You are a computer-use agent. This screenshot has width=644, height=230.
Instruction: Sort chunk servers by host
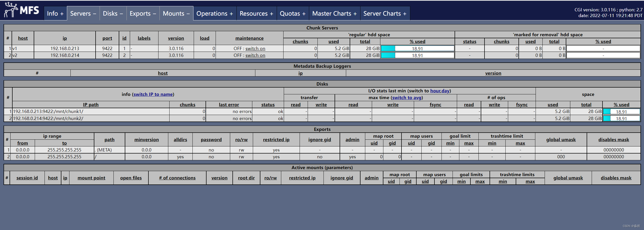point(23,38)
